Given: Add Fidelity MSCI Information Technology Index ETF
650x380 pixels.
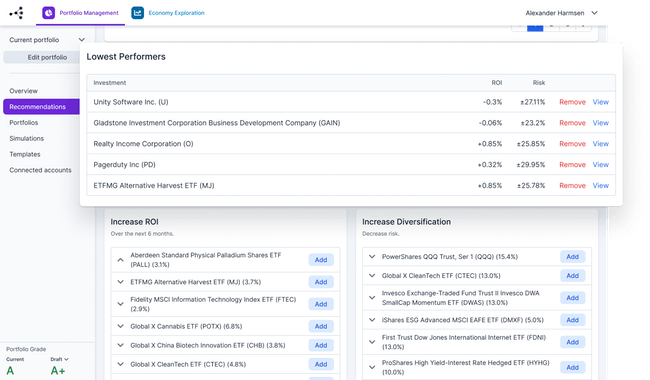Looking at the screenshot, I should [x=321, y=304].
